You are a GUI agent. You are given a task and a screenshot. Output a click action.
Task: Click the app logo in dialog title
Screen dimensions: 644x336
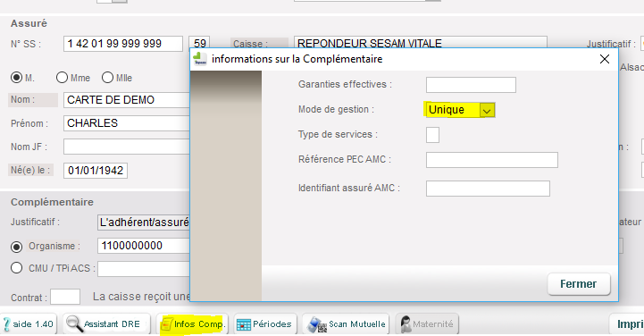(x=200, y=59)
